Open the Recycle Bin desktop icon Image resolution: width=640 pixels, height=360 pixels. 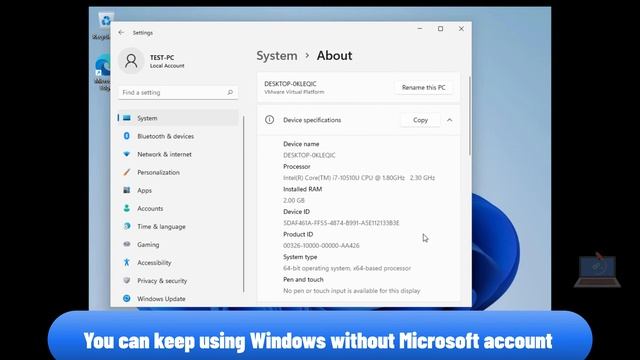point(104,26)
